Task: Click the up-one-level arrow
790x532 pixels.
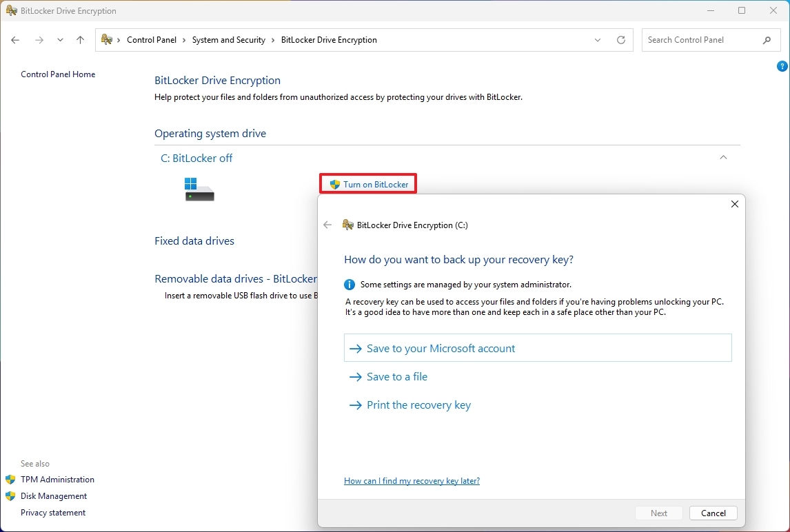Action: pos(80,40)
